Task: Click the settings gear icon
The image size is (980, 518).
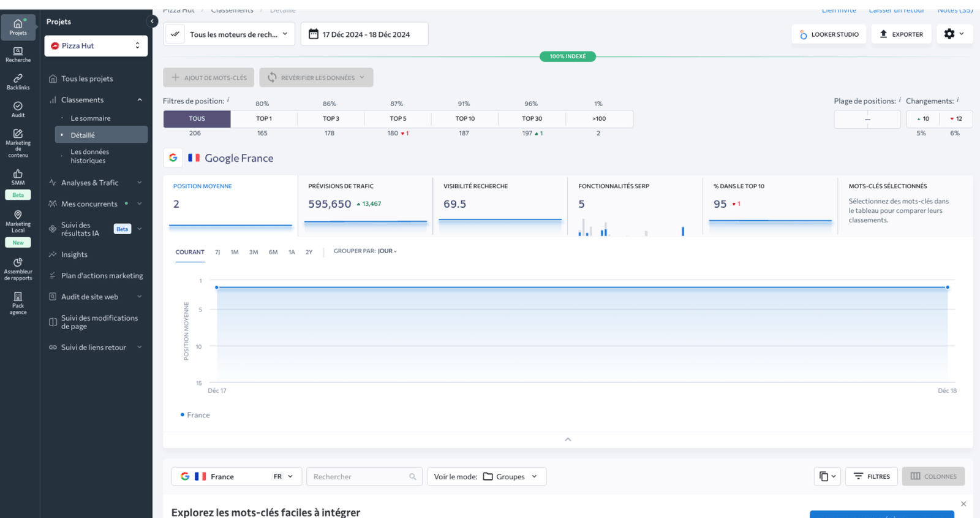Action: pos(954,34)
